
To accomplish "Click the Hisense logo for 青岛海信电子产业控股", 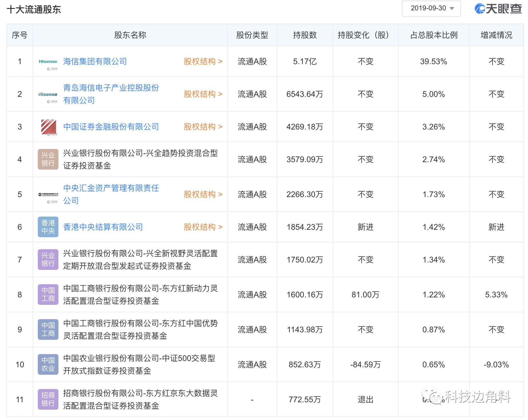I will point(48,94).
